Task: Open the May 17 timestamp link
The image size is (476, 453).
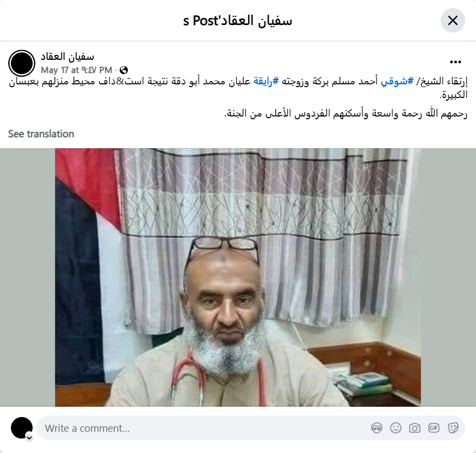Action: point(77,70)
